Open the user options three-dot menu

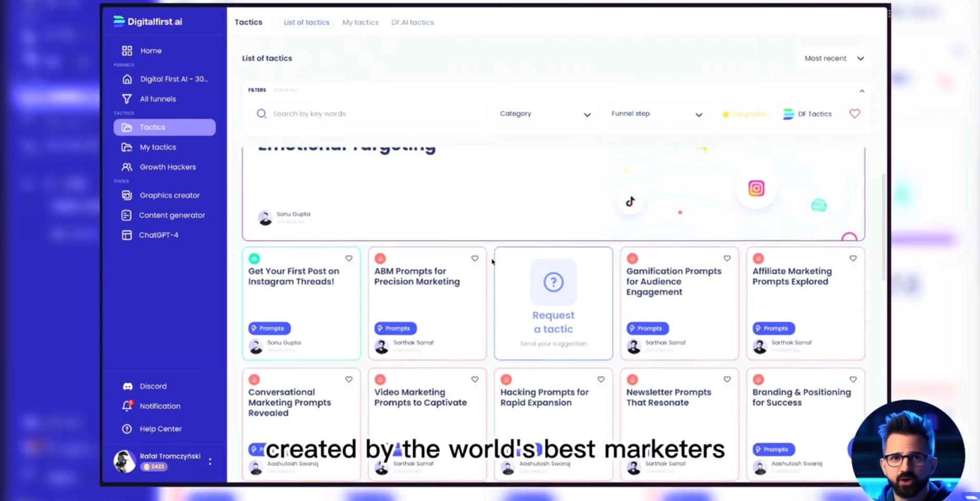point(210,462)
